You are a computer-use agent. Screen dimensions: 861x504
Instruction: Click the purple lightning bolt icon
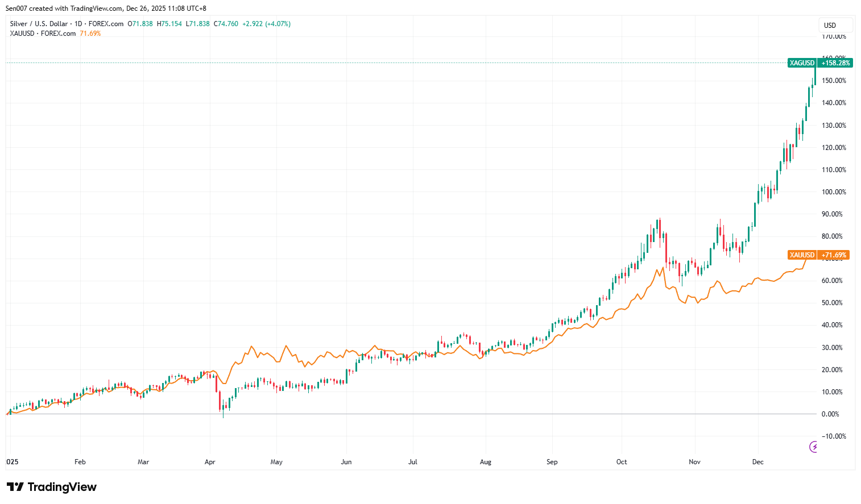click(x=814, y=447)
